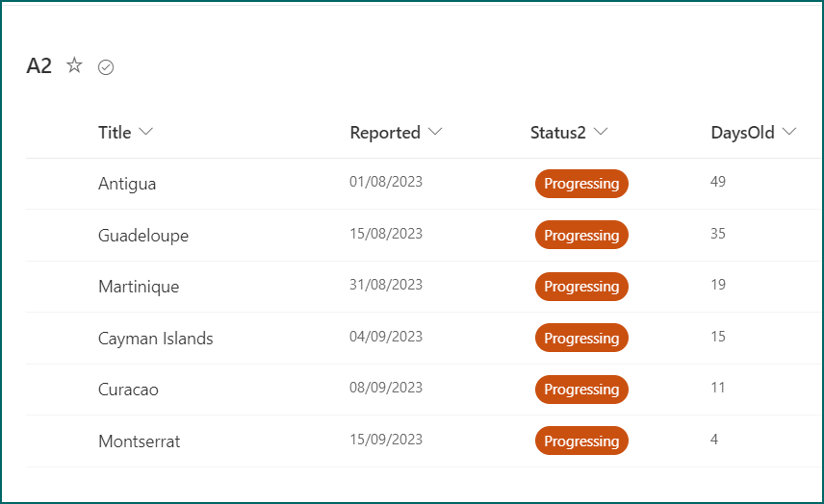824x504 pixels.
Task: Open the Curacao list item
Action: click(128, 390)
